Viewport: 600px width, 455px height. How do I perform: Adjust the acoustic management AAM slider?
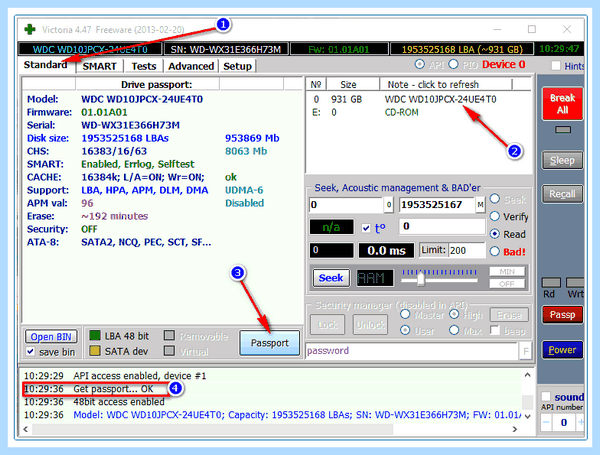(421, 279)
